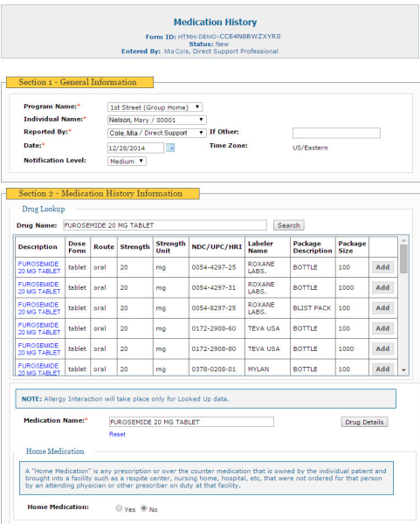The image size is (420, 524).
Task: Click the US/Eastern time zone value
Action: click(x=310, y=148)
